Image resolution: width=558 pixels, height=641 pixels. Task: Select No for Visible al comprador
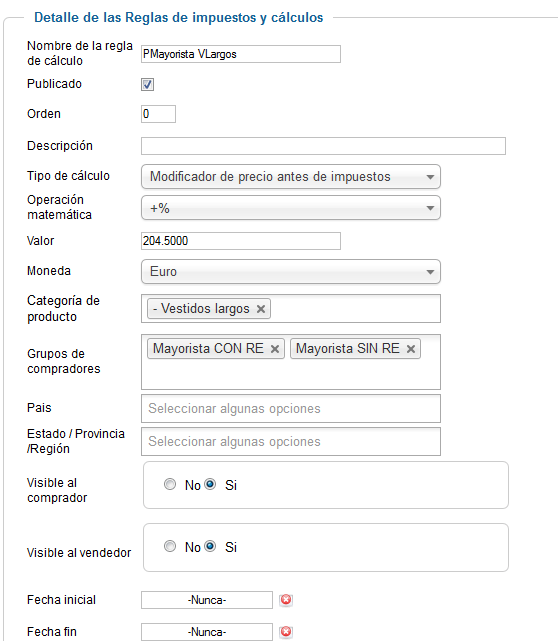[x=170, y=484]
